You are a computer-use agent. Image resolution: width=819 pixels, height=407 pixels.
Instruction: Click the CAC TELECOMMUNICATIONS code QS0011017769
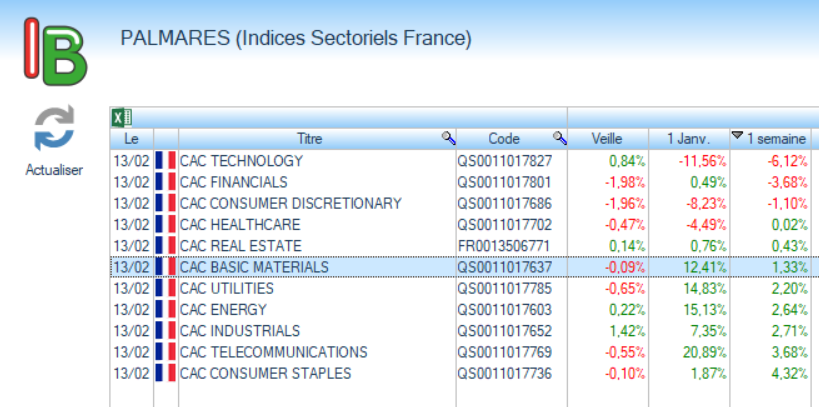coord(504,352)
